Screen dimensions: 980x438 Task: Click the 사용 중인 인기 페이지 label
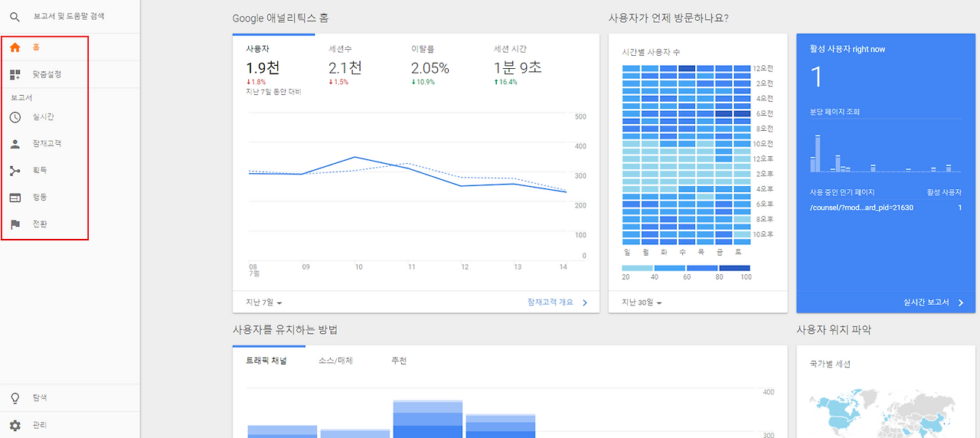(842, 192)
